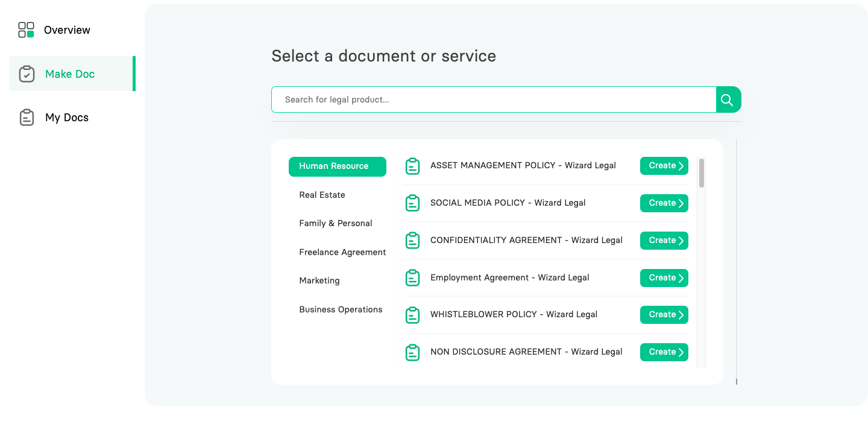
Task: Open the Family & Personal category
Action: point(336,223)
